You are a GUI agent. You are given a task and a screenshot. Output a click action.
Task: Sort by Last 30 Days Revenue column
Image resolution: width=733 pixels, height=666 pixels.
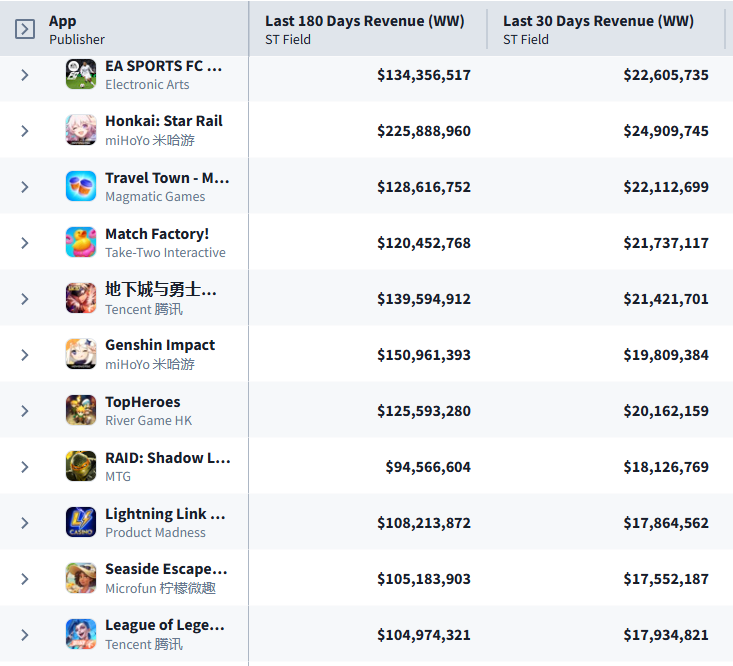[598, 21]
